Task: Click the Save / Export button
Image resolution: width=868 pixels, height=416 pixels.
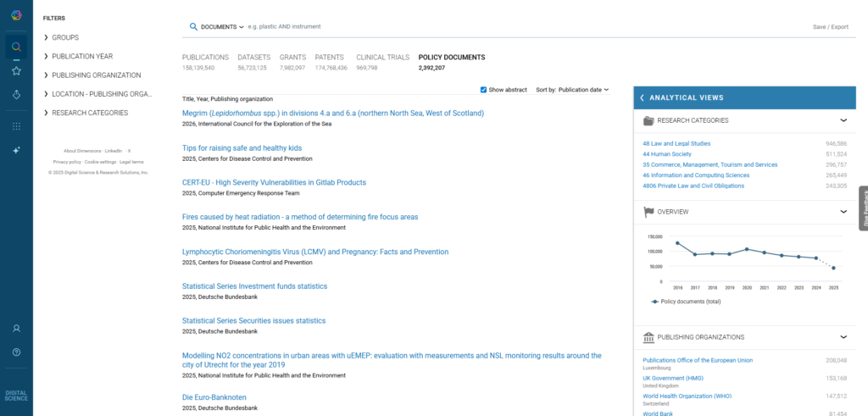Action: click(830, 27)
